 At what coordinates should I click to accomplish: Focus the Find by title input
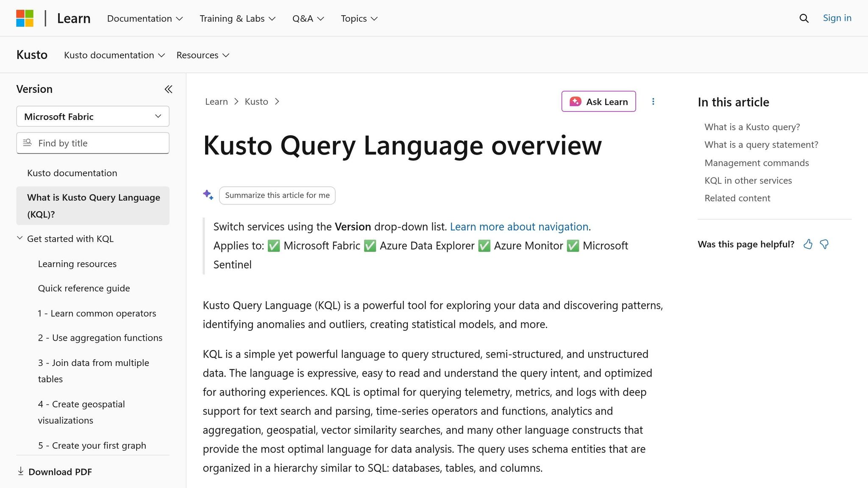point(93,143)
